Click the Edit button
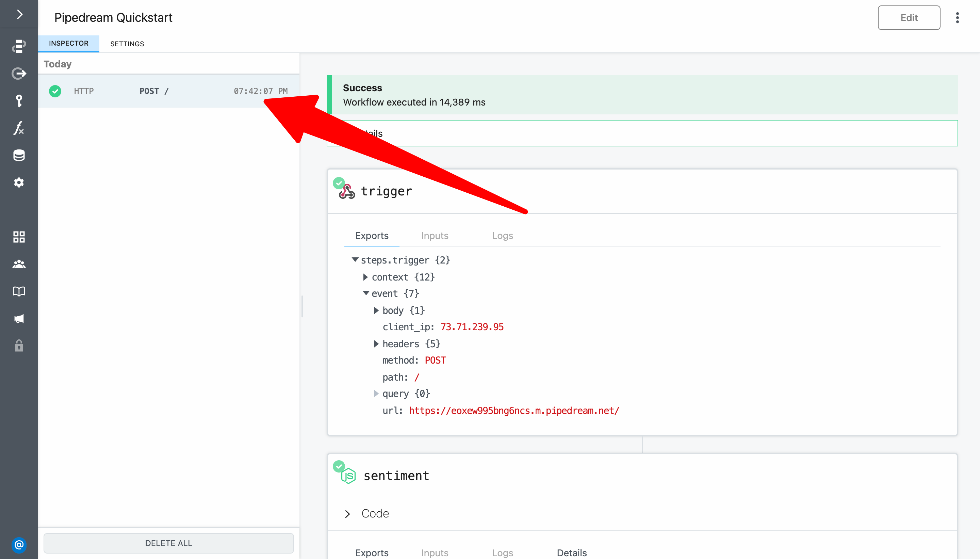Image resolution: width=980 pixels, height=559 pixels. point(908,18)
